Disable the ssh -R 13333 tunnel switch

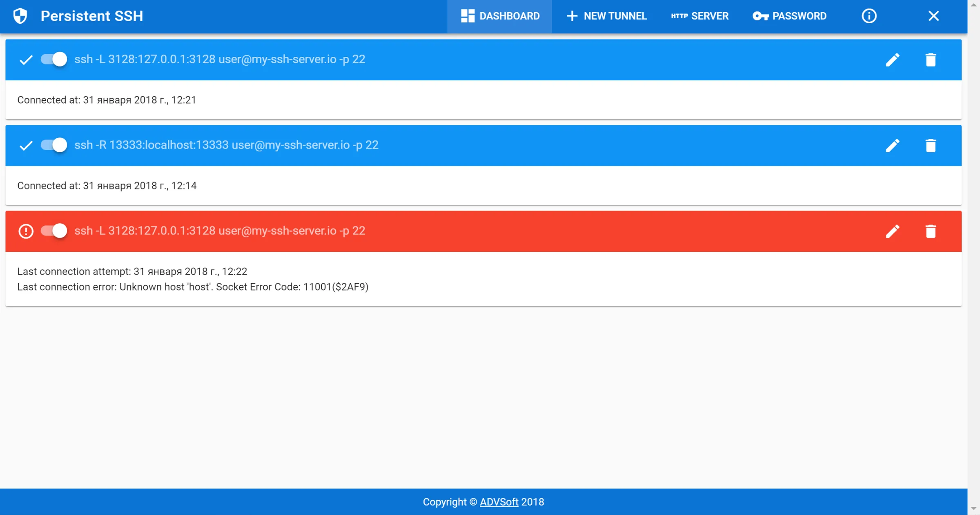53,145
